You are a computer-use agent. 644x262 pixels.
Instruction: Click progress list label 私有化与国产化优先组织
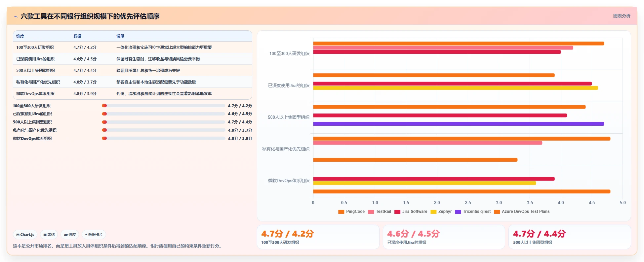[x=35, y=130]
